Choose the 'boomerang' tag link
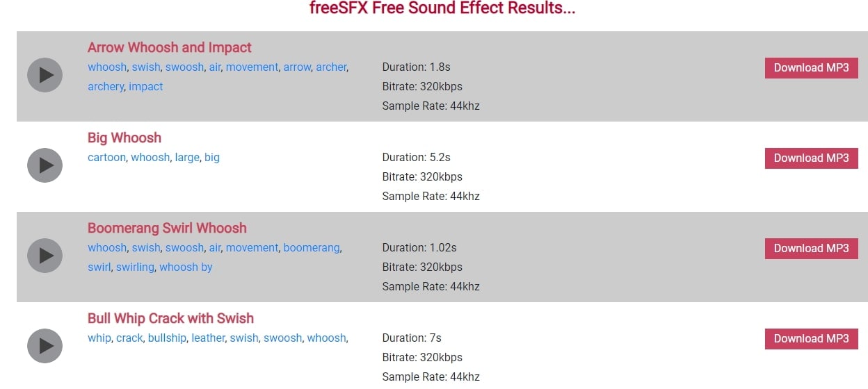The height and width of the screenshot is (389, 868). (311, 248)
